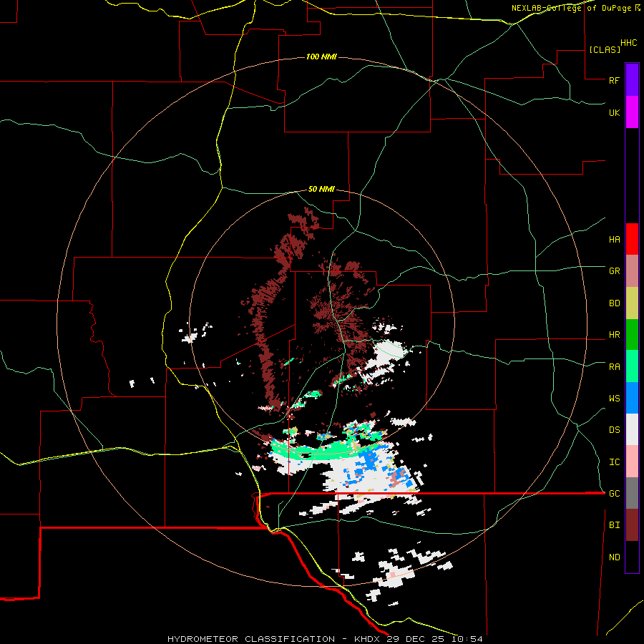Click the HHC product label
The image size is (644, 644).
[629, 43]
